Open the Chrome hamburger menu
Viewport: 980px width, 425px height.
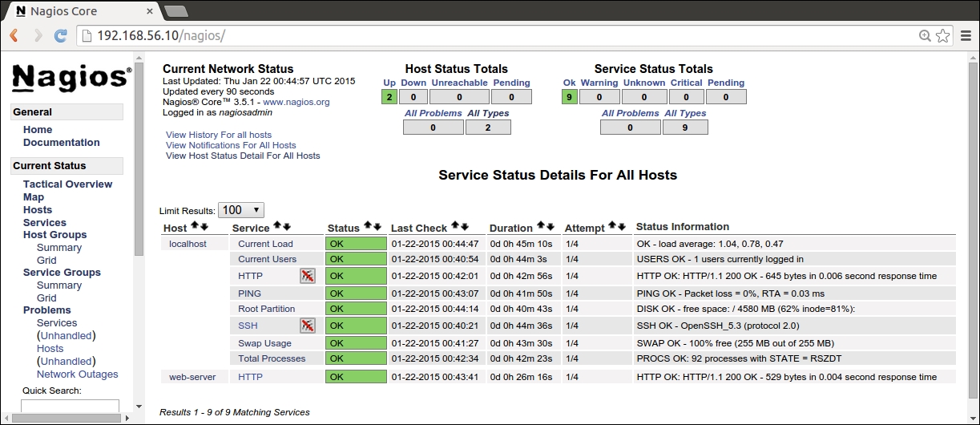point(966,36)
